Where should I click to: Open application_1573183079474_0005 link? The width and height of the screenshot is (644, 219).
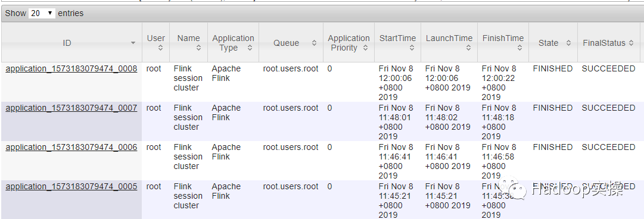71,187
